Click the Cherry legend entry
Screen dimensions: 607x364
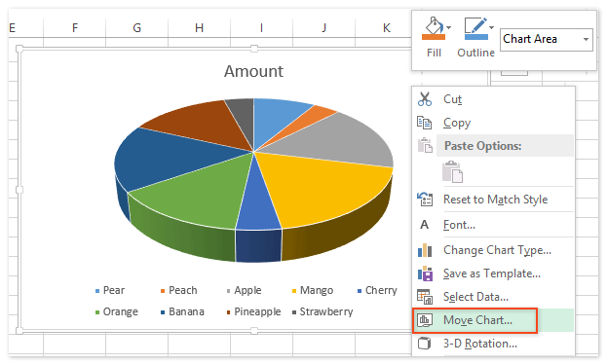377,290
